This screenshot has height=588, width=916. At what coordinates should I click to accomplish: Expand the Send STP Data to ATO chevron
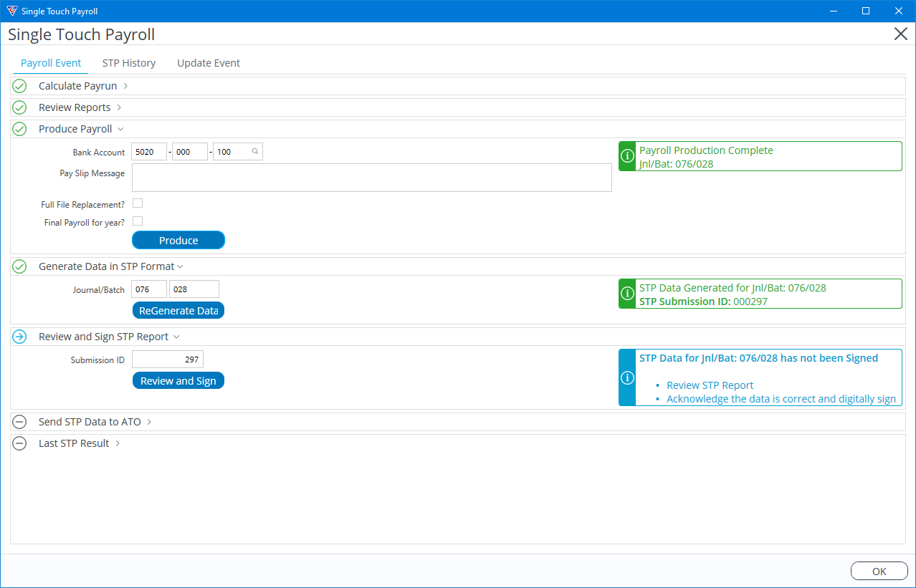pos(149,422)
